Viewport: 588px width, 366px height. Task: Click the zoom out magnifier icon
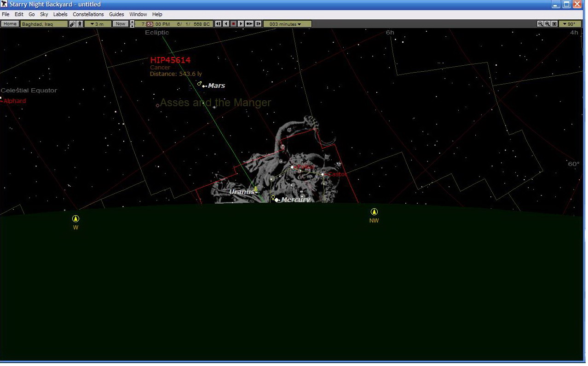(541, 24)
